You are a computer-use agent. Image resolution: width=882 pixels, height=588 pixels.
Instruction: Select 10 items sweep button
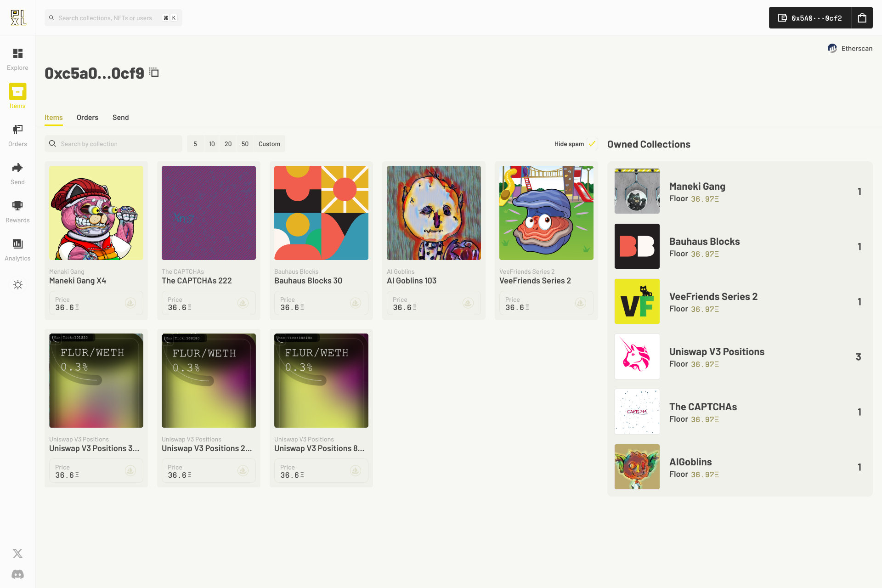tap(212, 144)
